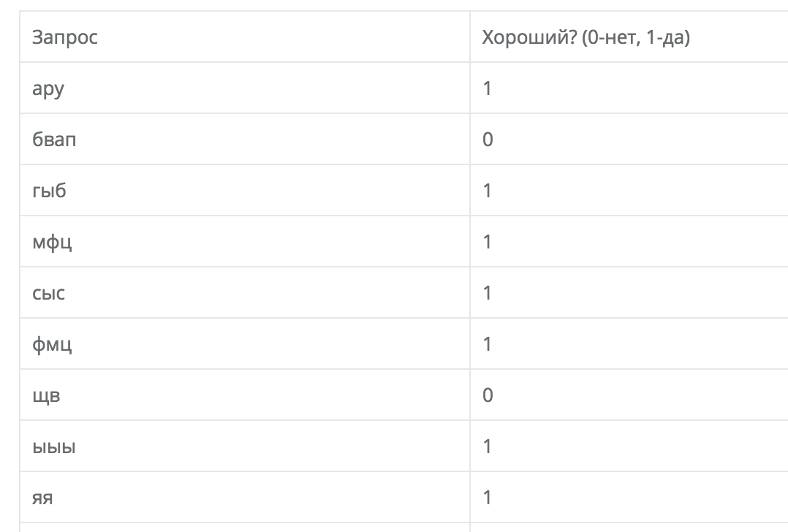Click the Хороший? column header cell

586,37
